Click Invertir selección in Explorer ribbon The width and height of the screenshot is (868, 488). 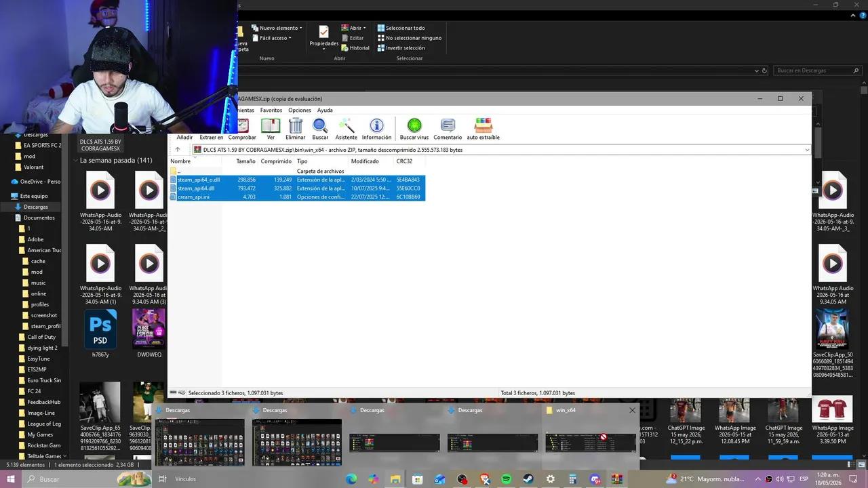pos(401,48)
